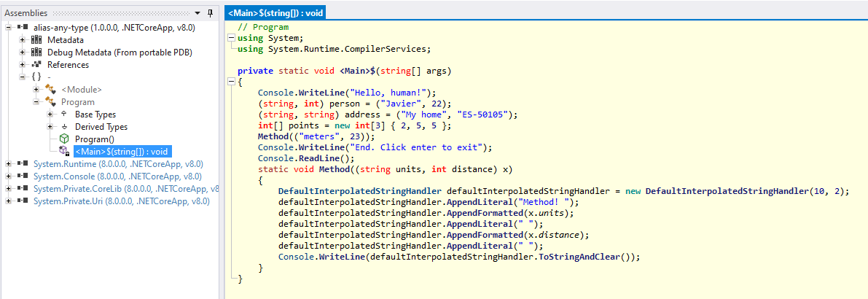The height and width of the screenshot is (299, 868).
Task: Switch to the <Main>$(string[]) : void tab
Action: coord(275,12)
